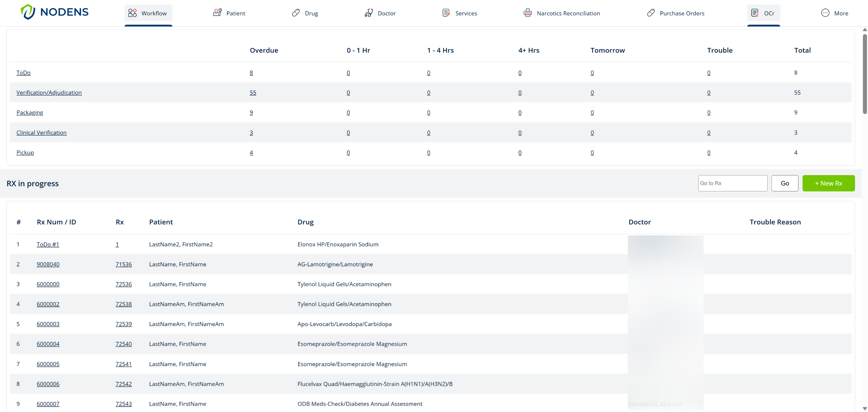Open the Clinical Verification overdue count 3
This screenshot has width=868, height=412.
251,133
